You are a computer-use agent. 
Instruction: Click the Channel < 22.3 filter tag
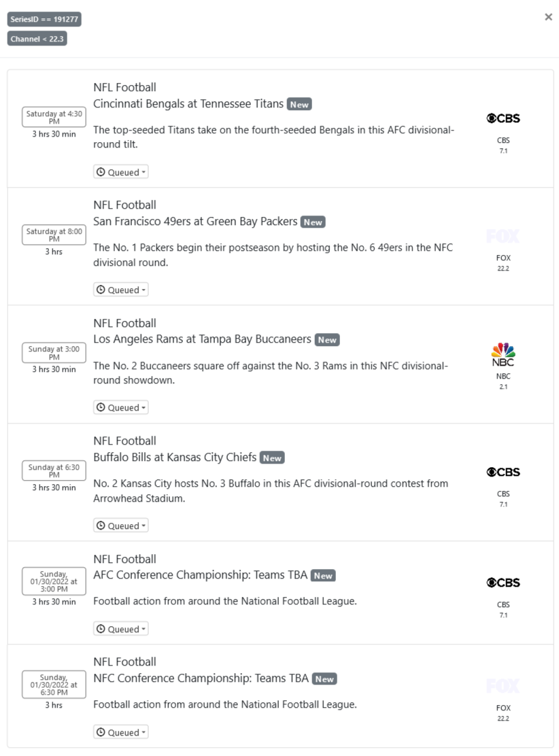click(37, 39)
